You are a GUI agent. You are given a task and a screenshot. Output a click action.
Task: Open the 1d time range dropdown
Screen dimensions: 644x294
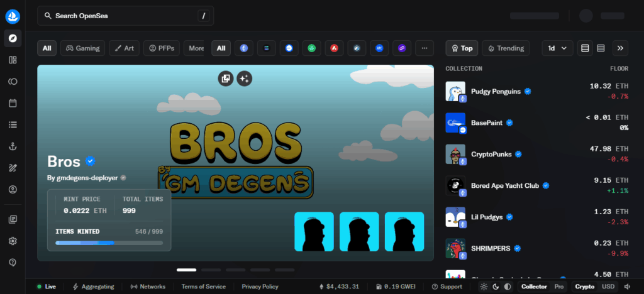(557, 48)
